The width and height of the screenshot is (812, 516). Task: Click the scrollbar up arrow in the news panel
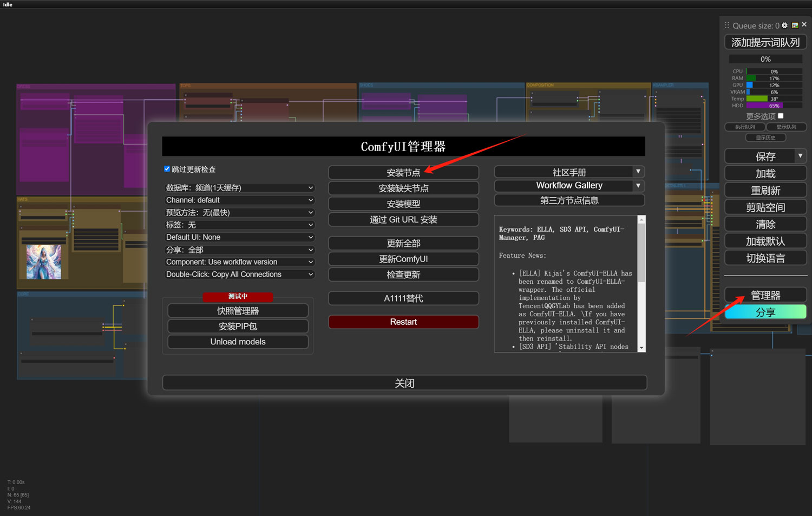point(641,219)
